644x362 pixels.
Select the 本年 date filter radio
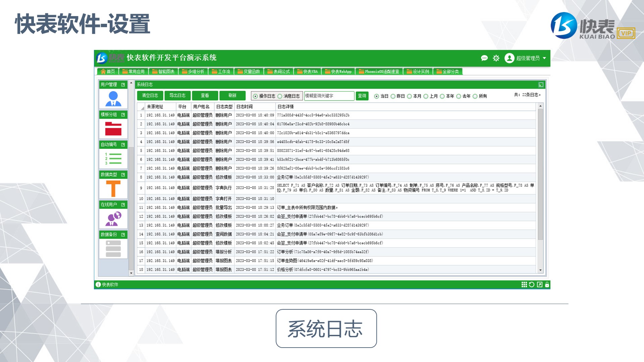442,96
